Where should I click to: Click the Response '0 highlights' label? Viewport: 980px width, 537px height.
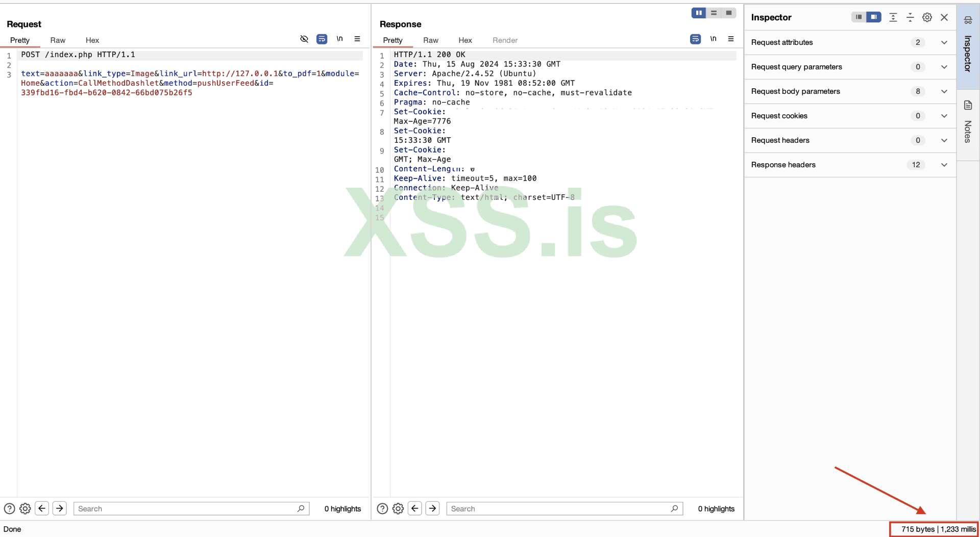click(x=716, y=508)
